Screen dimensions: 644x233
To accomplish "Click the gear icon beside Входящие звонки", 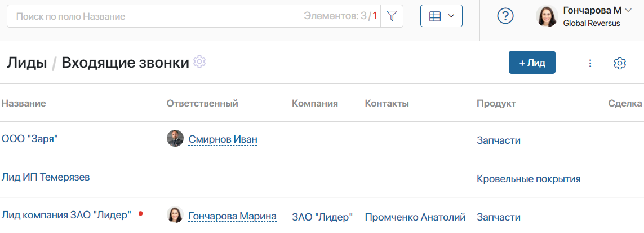I will 199,62.
